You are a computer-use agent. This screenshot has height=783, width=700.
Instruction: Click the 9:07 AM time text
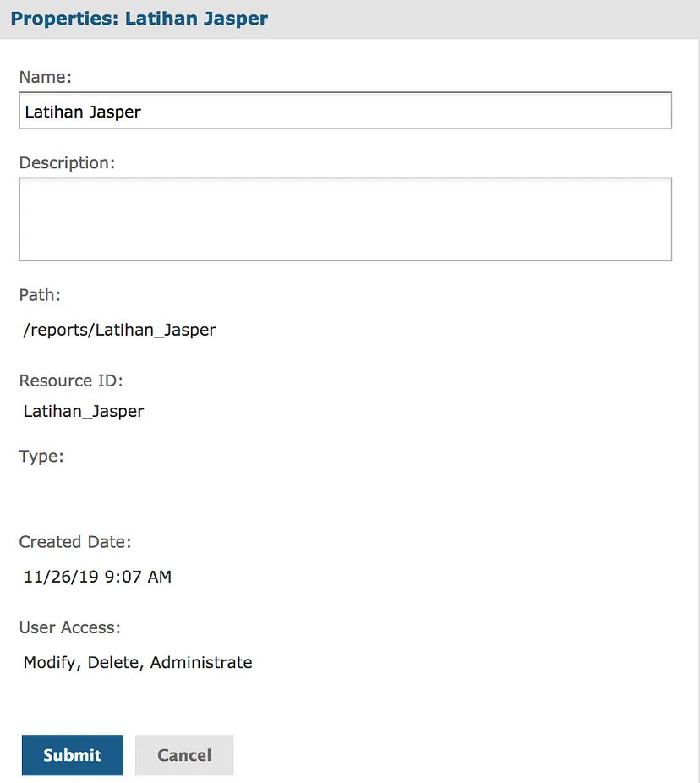tap(138, 577)
